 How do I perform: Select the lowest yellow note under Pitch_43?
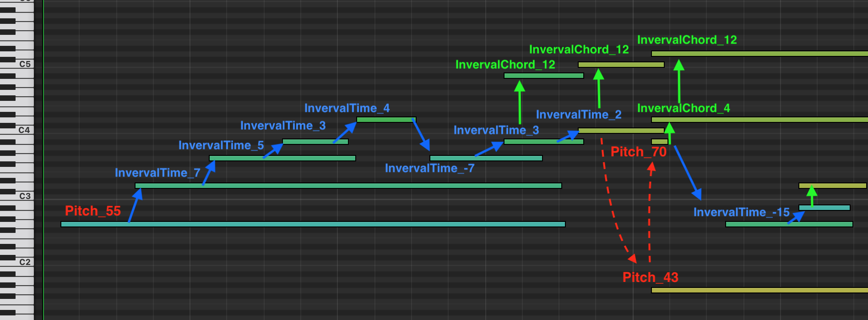[x=759, y=290]
